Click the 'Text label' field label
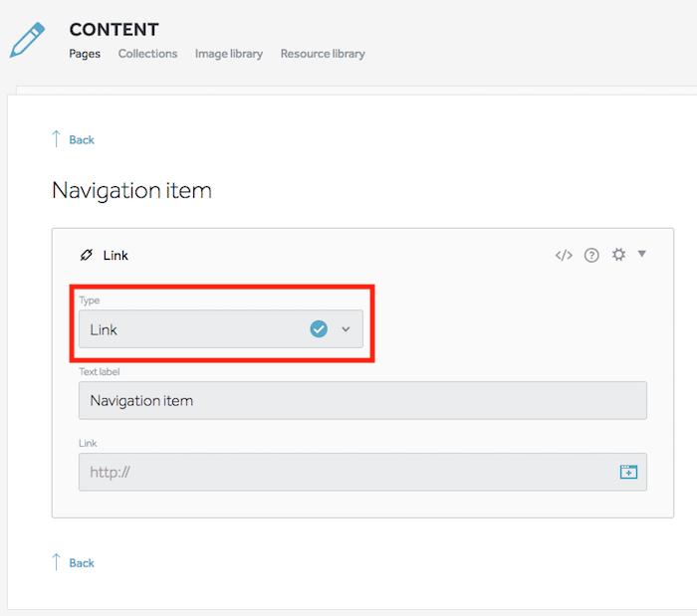 click(100, 372)
